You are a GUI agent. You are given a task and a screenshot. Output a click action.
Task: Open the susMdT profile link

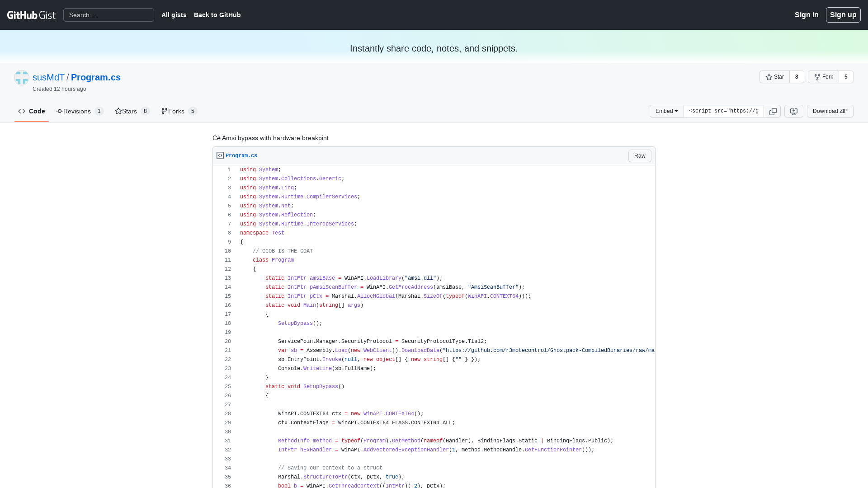48,77
